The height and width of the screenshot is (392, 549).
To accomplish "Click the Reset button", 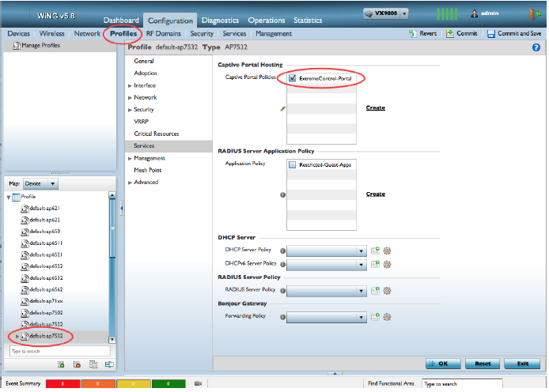I will (483, 364).
